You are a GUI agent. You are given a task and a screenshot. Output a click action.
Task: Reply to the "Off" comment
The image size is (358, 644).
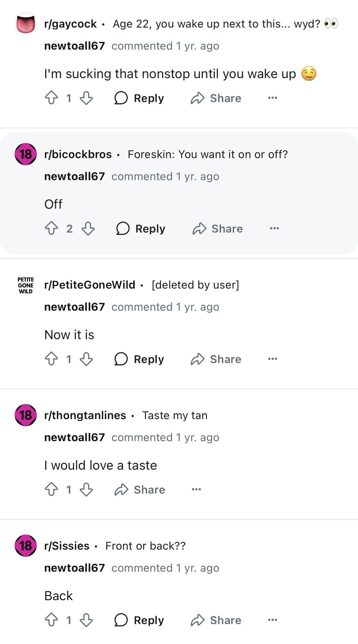click(141, 229)
